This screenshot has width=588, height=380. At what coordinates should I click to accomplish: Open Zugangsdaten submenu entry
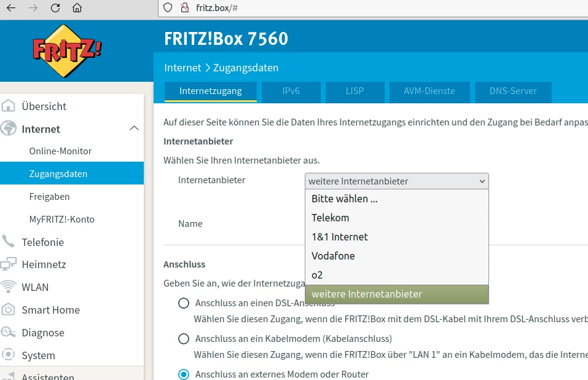(72, 173)
